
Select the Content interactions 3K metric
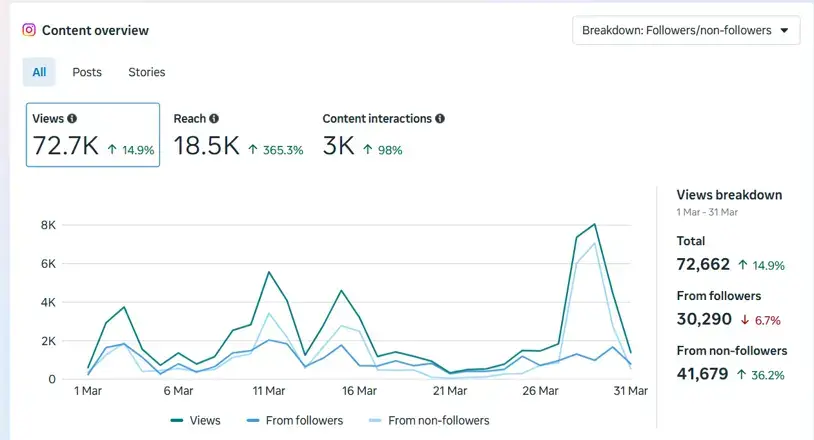(x=383, y=135)
